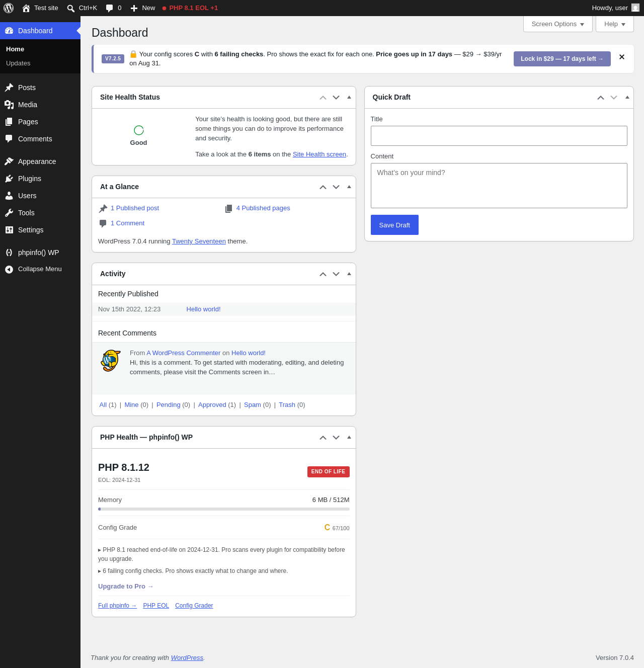Click the Collapse Menu arrow icon
644x668 pixels.
9,270
